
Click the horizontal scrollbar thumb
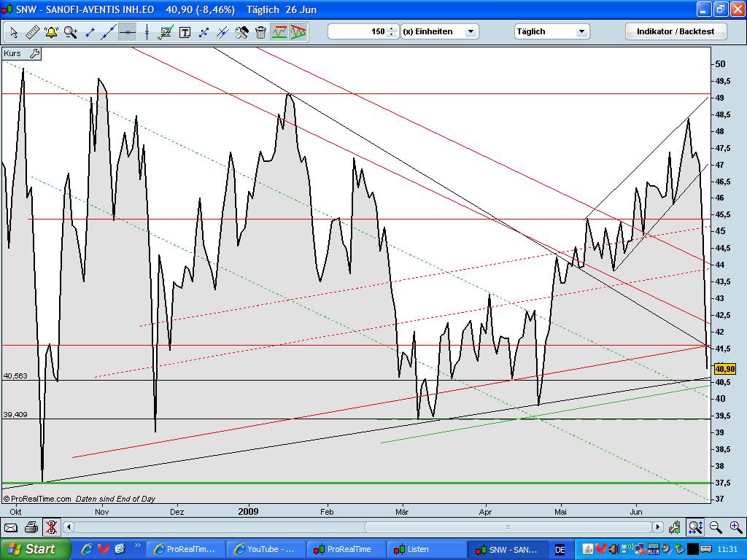coord(508,527)
